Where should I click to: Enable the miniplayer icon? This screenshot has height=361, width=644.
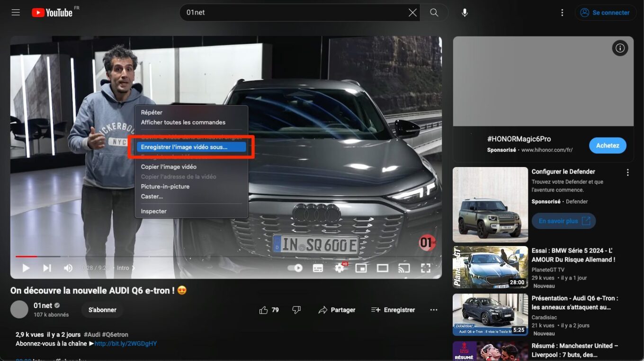tap(361, 268)
